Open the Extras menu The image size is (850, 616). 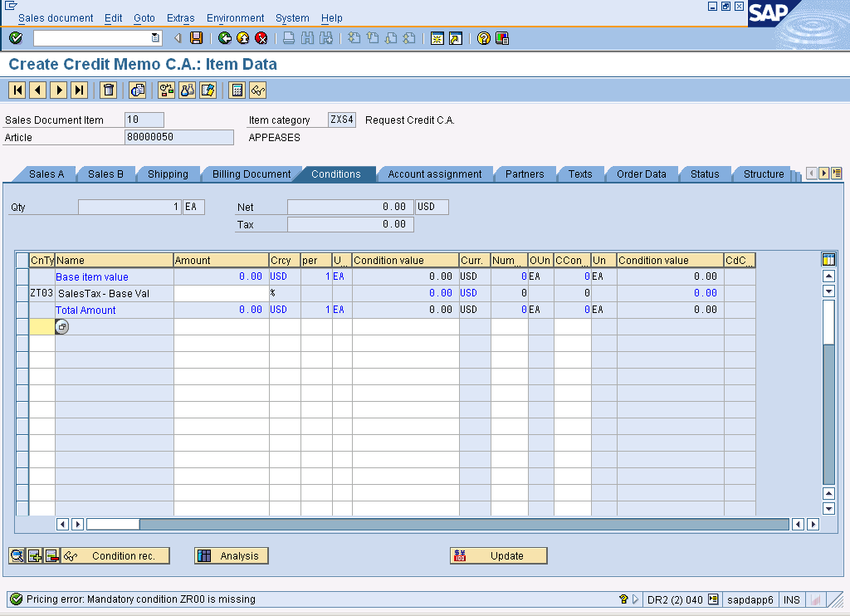(180, 18)
